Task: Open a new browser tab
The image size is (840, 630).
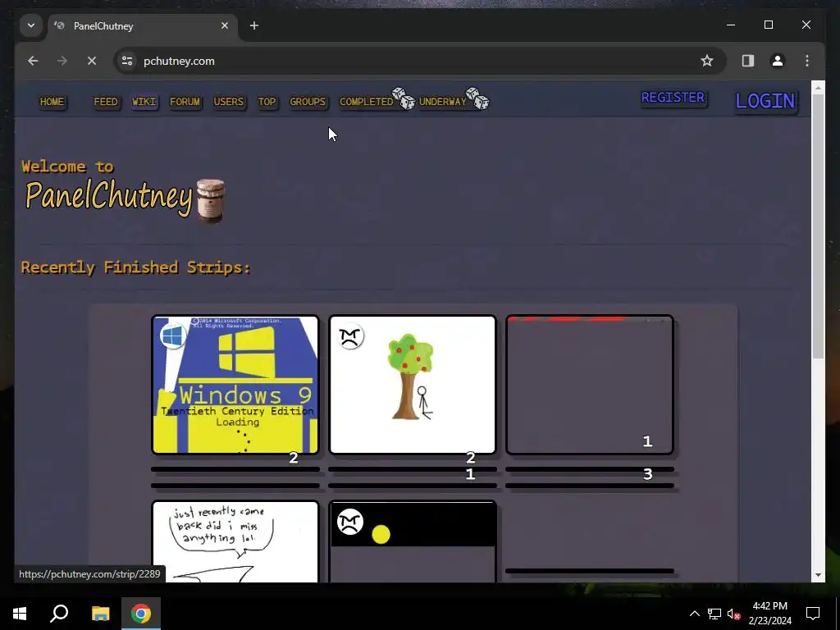Action: (x=254, y=25)
